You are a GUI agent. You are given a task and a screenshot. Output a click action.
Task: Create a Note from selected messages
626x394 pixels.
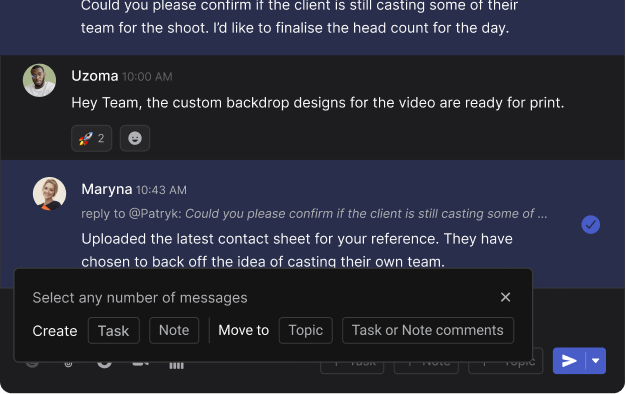coord(174,331)
